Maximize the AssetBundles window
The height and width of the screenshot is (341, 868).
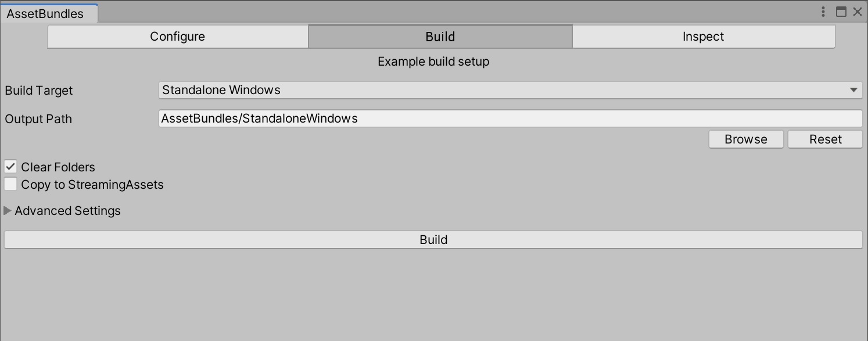coord(841,12)
